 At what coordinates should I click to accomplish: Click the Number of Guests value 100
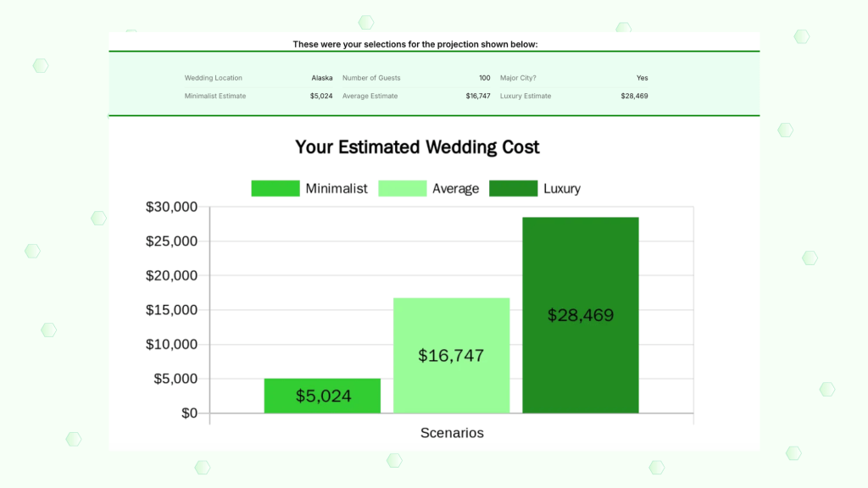point(485,78)
